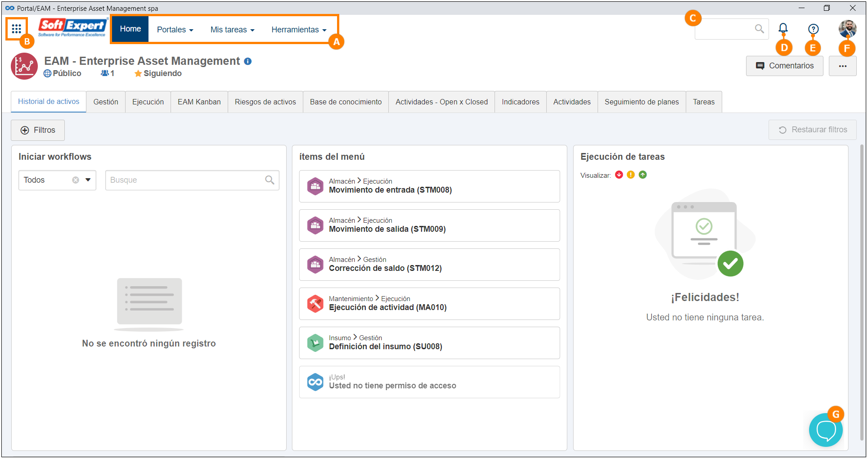Open the Riesgos de activos tab
This screenshot has width=868, height=459.
coord(265,102)
